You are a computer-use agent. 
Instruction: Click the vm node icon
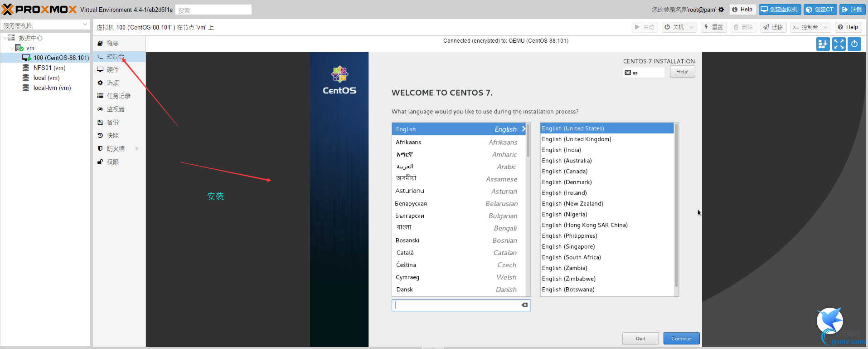[19, 48]
